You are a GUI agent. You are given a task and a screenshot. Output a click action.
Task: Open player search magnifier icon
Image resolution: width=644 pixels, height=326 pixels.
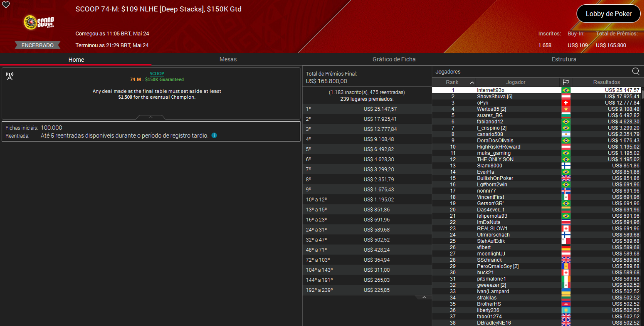point(636,71)
